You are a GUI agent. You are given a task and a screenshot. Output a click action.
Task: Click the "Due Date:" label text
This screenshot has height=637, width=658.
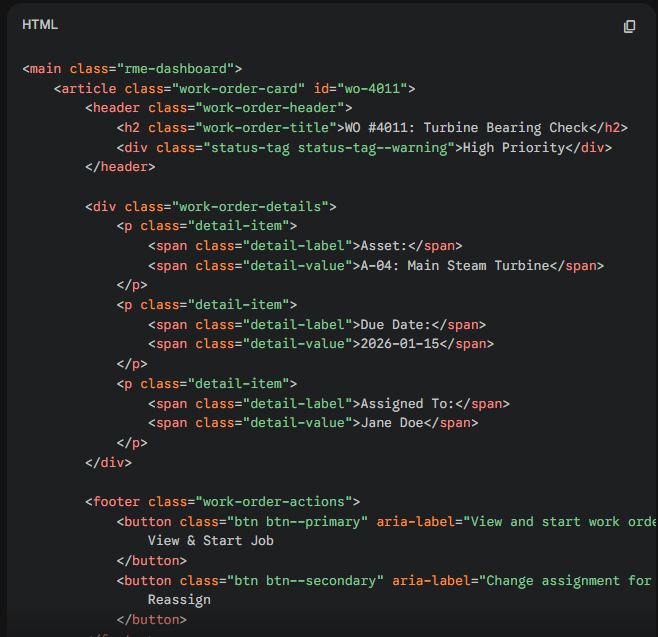click(x=396, y=324)
